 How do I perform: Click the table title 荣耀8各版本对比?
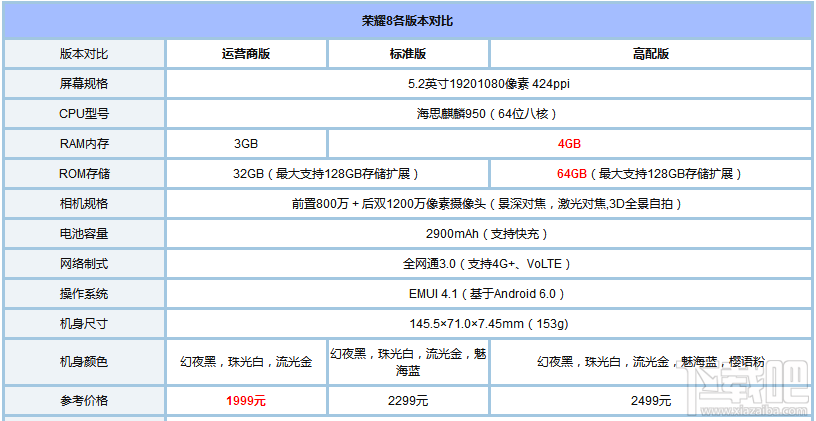coord(407,21)
